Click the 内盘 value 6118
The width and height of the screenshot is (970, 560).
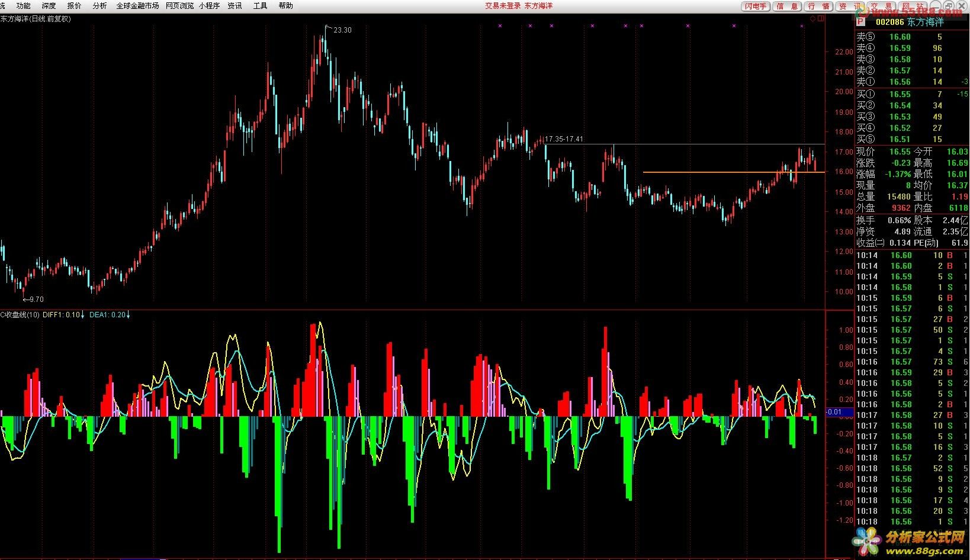(x=959, y=208)
